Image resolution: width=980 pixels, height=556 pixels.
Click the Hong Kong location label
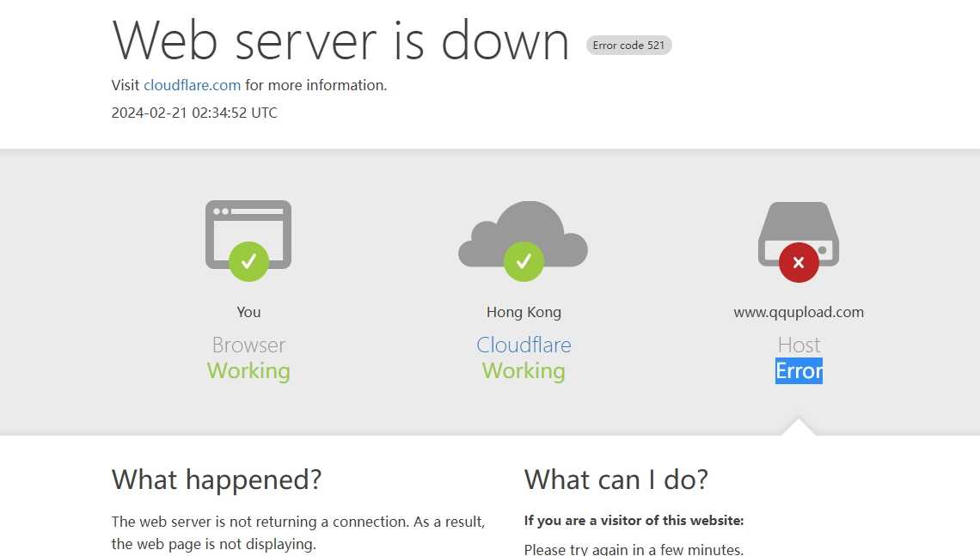pos(524,312)
